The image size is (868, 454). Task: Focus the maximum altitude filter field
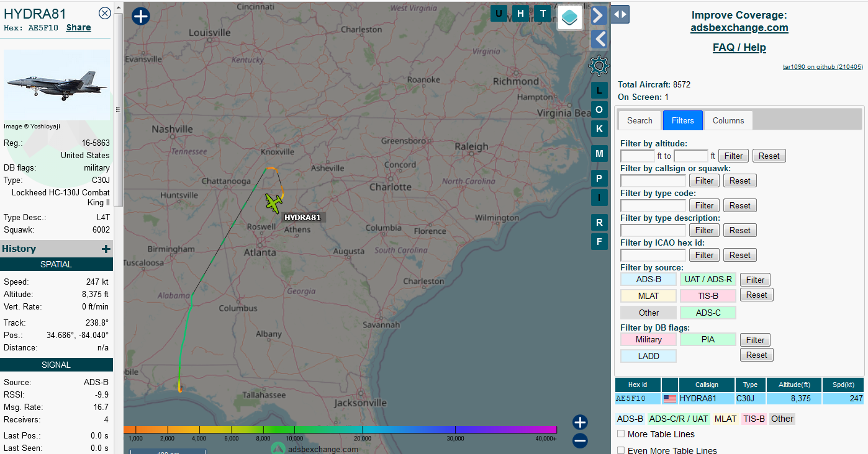click(691, 156)
